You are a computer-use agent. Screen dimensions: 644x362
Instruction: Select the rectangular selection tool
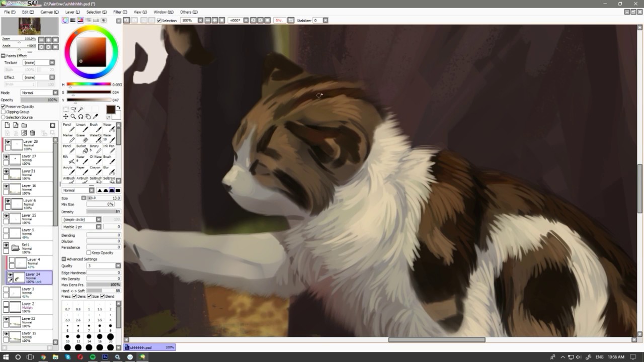tap(66, 109)
